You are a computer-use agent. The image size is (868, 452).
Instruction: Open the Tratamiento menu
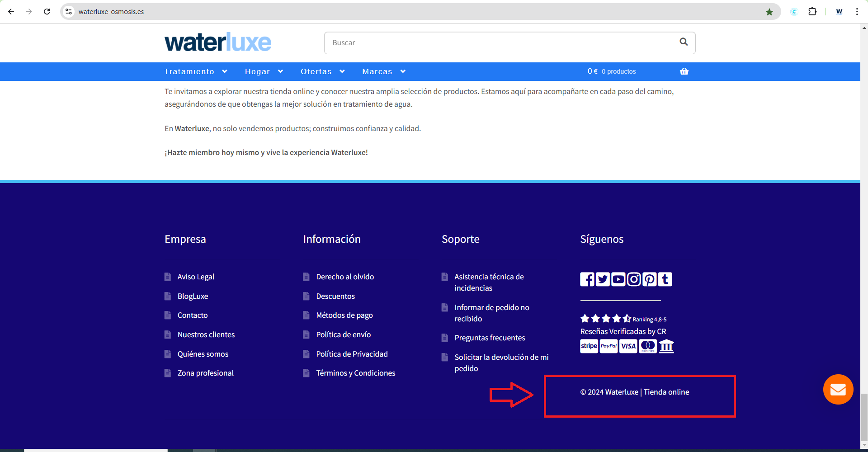pos(189,71)
